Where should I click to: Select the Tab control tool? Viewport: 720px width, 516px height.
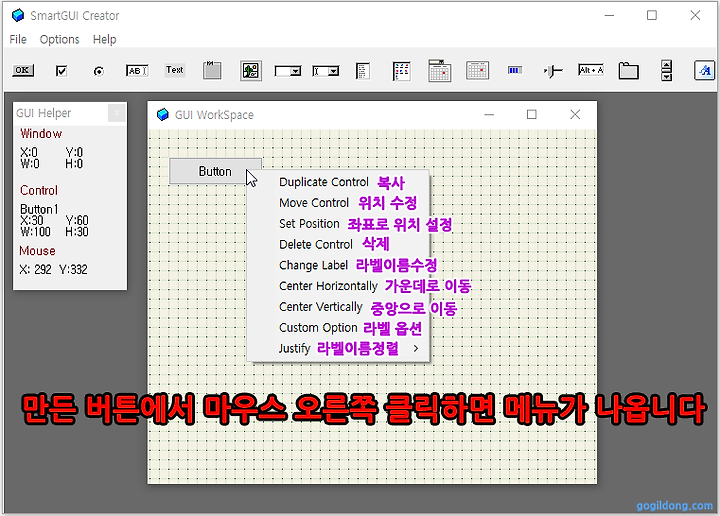tap(629, 71)
